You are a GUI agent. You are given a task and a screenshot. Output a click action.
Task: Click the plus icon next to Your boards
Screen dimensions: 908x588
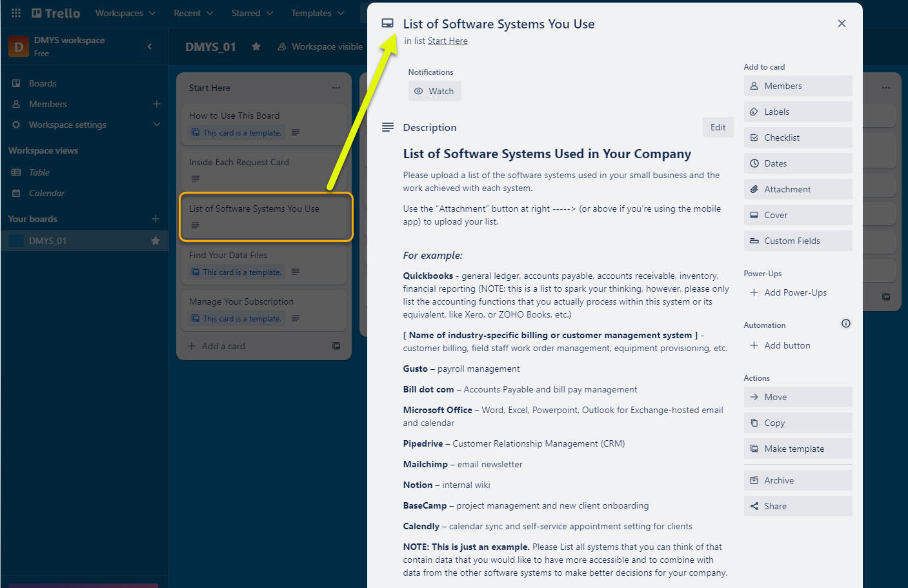tap(156, 219)
